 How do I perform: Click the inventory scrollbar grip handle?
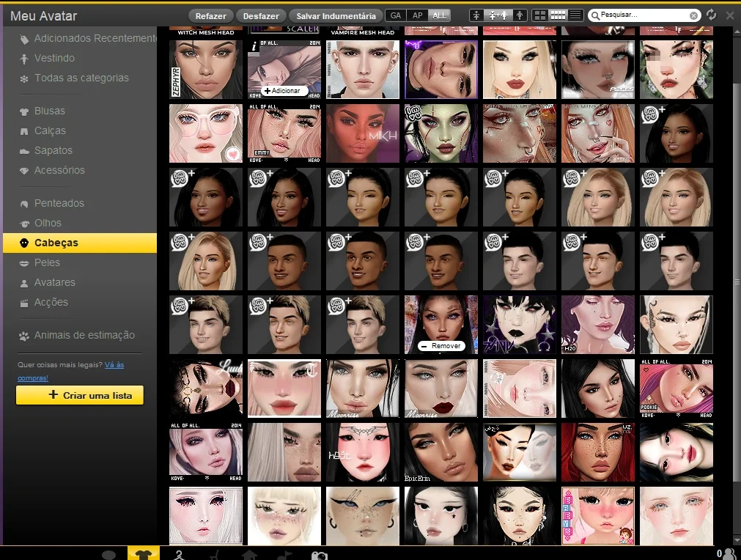(x=737, y=282)
